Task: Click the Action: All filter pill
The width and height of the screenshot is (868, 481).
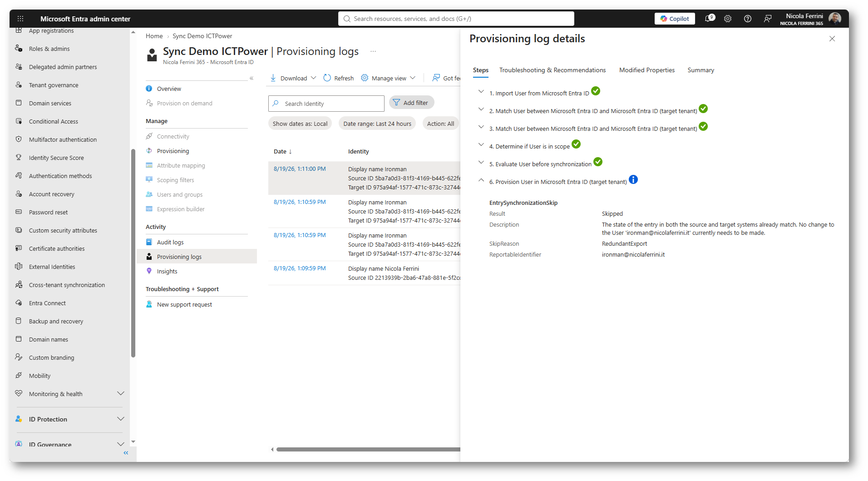Action: click(x=441, y=124)
